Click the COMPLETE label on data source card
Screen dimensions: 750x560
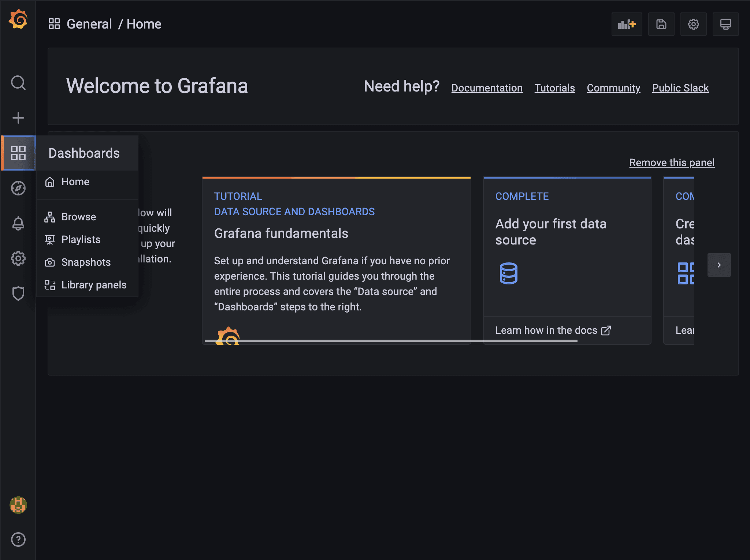pyautogui.click(x=522, y=197)
